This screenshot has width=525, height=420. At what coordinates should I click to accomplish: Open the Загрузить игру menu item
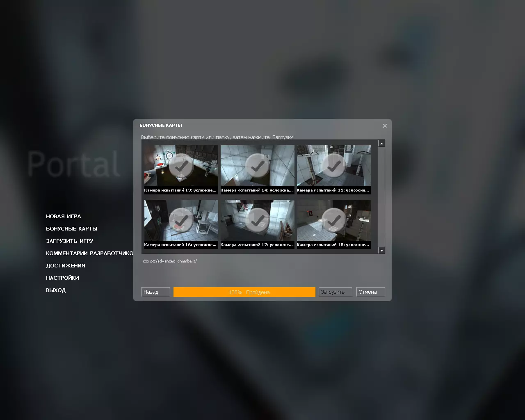(x=70, y=241)
